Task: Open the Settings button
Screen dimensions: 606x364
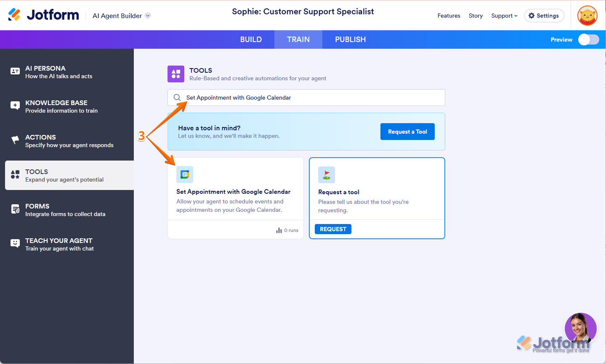Action: pyautogui.click(x=544, y=16)
